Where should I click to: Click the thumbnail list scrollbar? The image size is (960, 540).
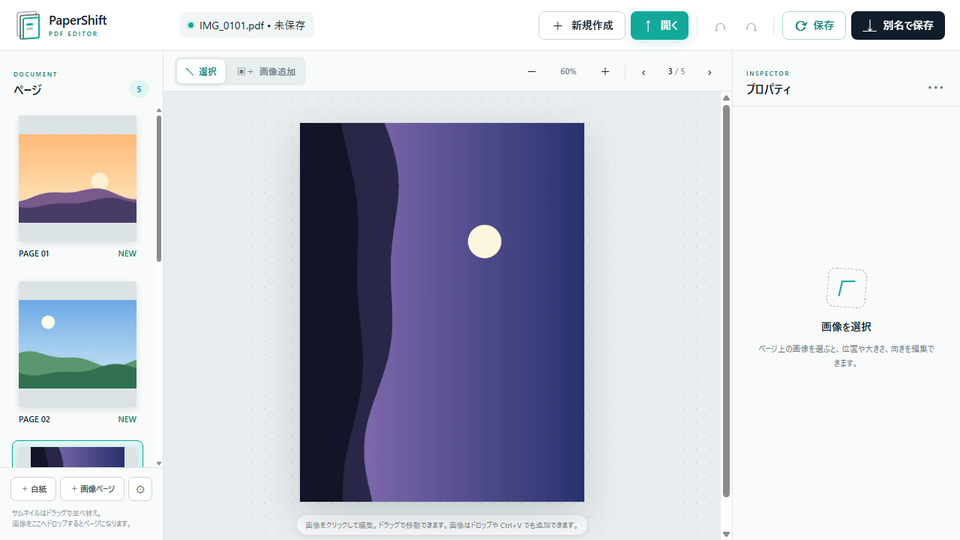(159, 189)
